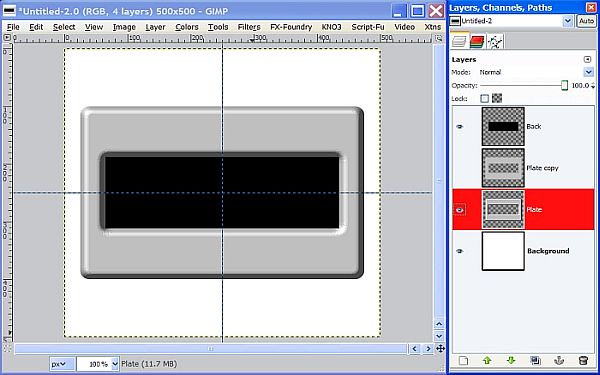Create a new layer button

tap(463, 360)
